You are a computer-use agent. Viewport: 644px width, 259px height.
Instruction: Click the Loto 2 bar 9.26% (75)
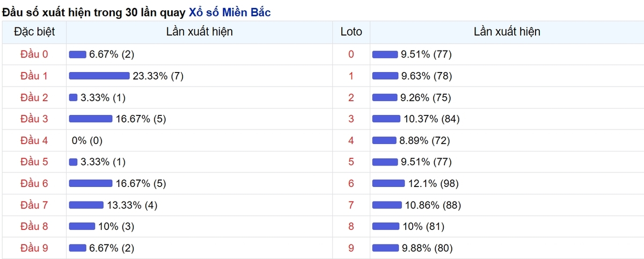[x=385, y=97]
